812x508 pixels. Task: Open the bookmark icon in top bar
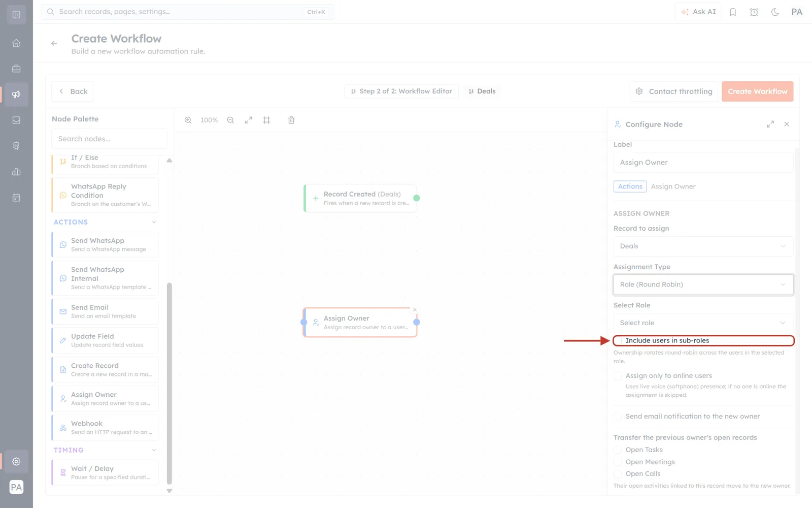click(733, 12)
